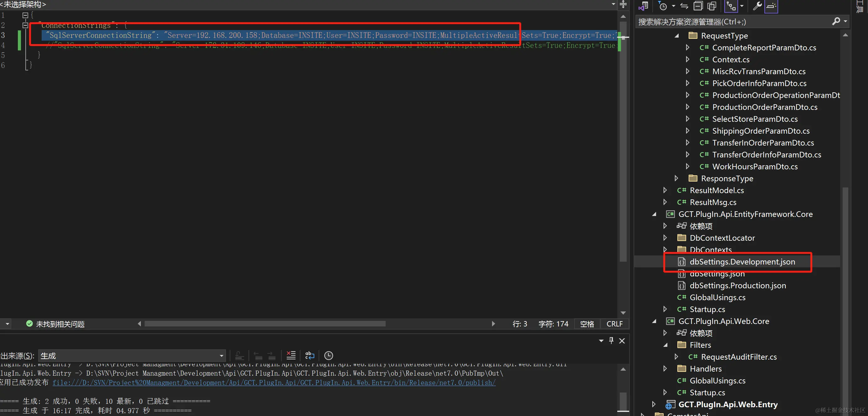This screenshot has height=416, width=868.
Task: Expand the ResponseType folder
Action: [x=676, y=178]
